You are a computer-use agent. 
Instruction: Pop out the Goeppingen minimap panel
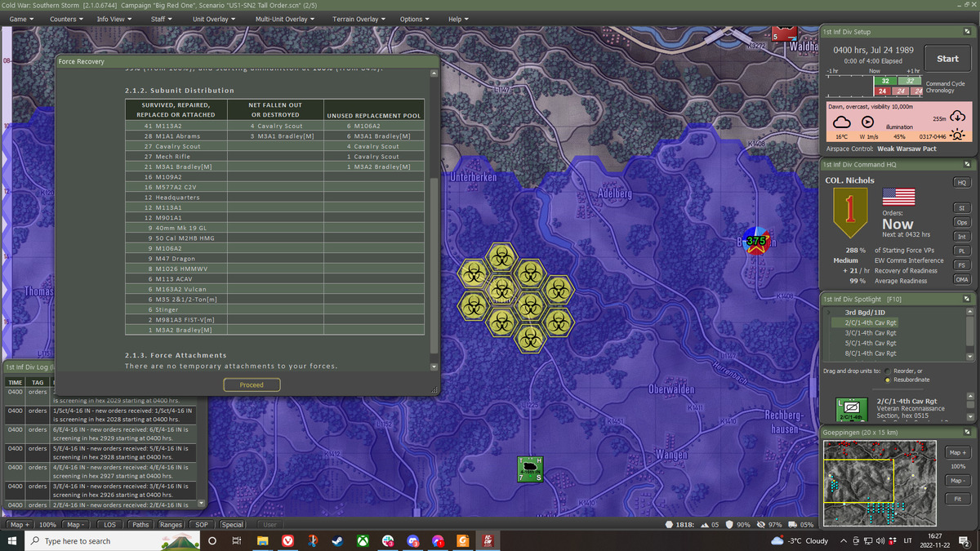(965, 431)
